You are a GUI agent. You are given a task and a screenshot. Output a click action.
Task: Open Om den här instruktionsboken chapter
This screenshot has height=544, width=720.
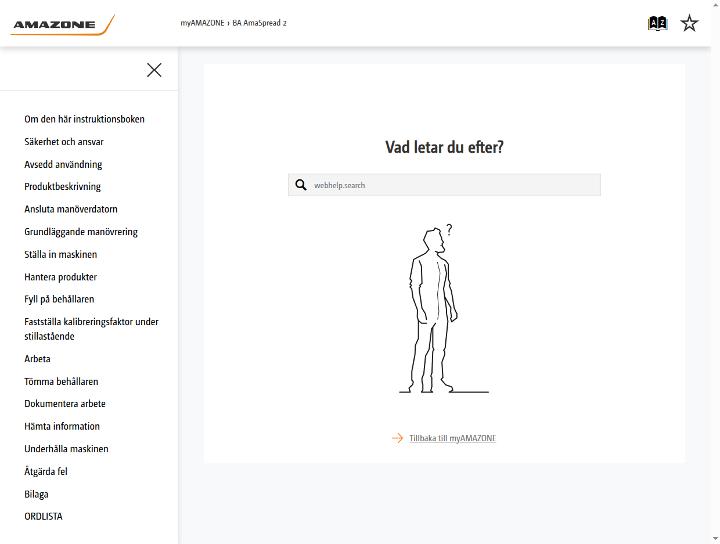pyautogui.click(x=84, y=119)
